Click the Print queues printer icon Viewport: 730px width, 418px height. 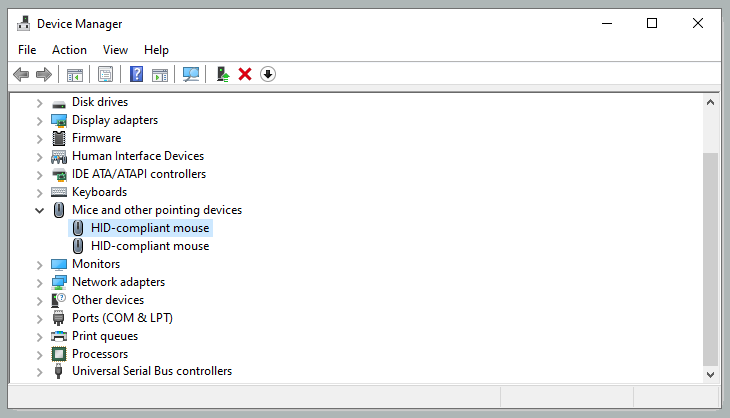coord(59,336)
